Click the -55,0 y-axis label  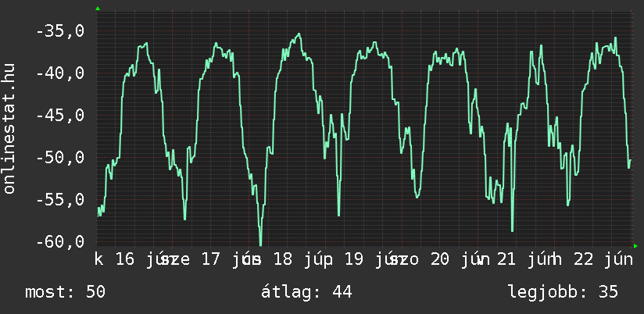(x=60, y=199)
